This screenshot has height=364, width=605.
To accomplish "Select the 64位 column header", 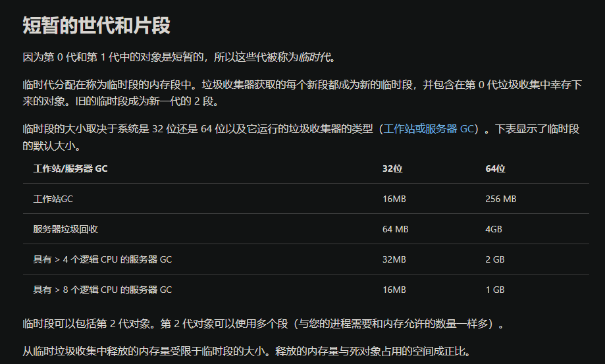I will 495,169.
